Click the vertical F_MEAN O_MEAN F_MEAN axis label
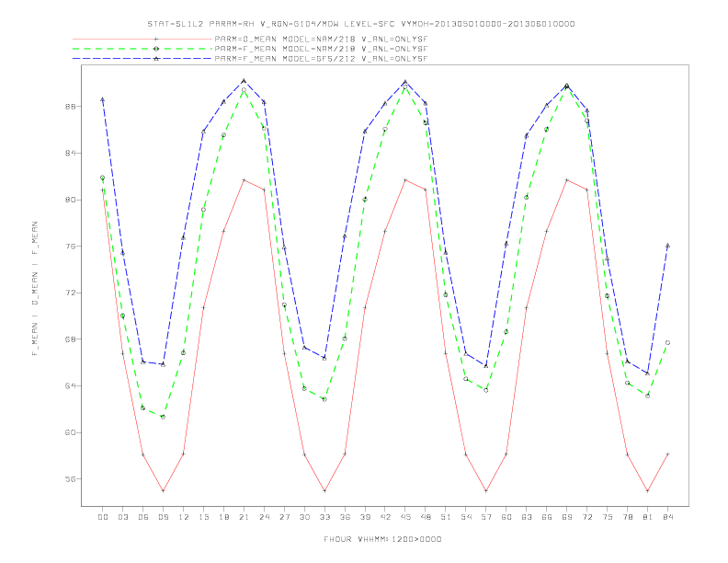 35,289
